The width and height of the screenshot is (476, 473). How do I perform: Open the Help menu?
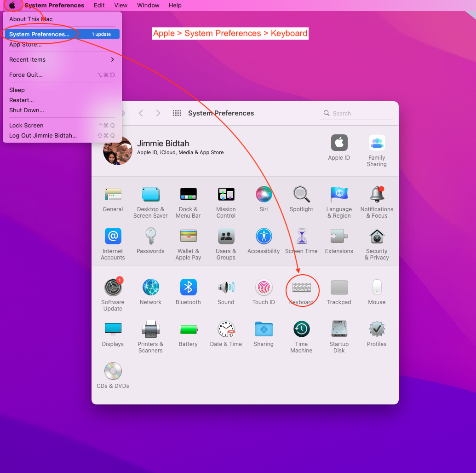(175, 5)
